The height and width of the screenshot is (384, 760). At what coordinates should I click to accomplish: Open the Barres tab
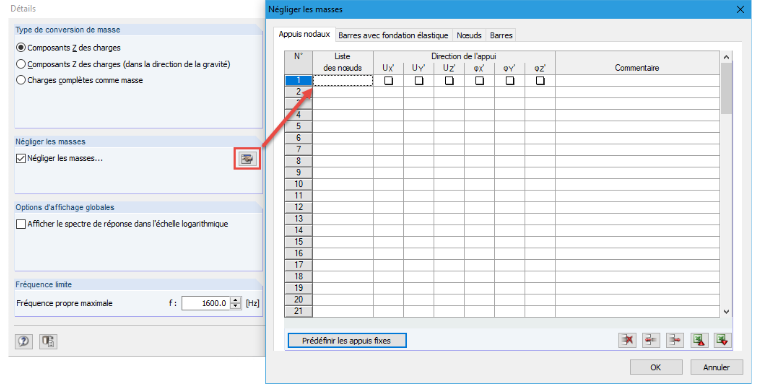coord(501,35)
